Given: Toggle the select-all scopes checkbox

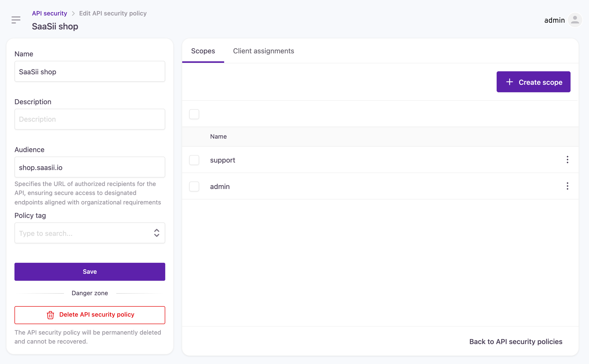Looking at the screenshot, I should point(194,114).
